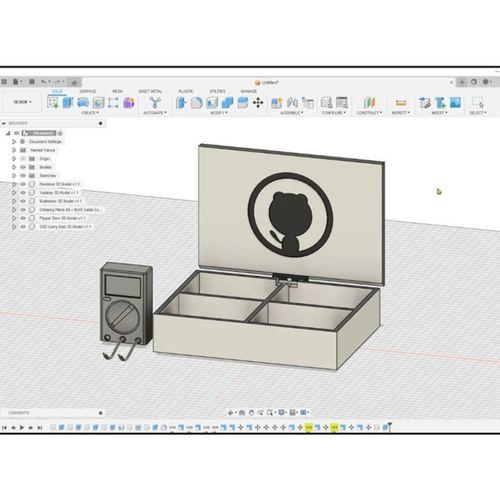500x500 pixels.
Task: Select the Press Pull tool
Action: 181,103
